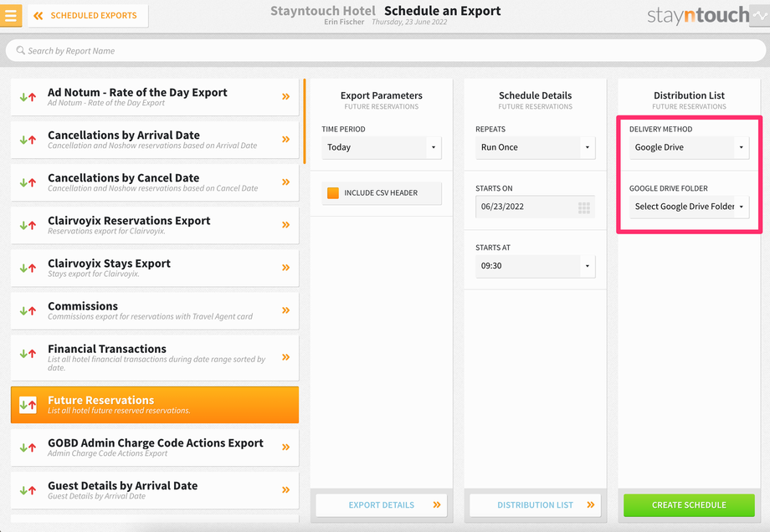The image size is (770, 532).
Task: Open chevron on Cancellations by Cancel Date row
Action: (x=285, y=182)
